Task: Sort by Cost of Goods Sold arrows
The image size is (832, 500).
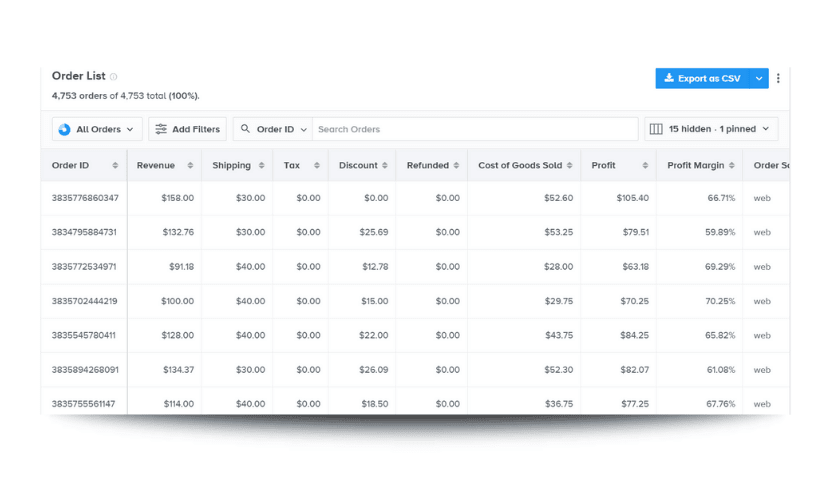Action: 569,166
